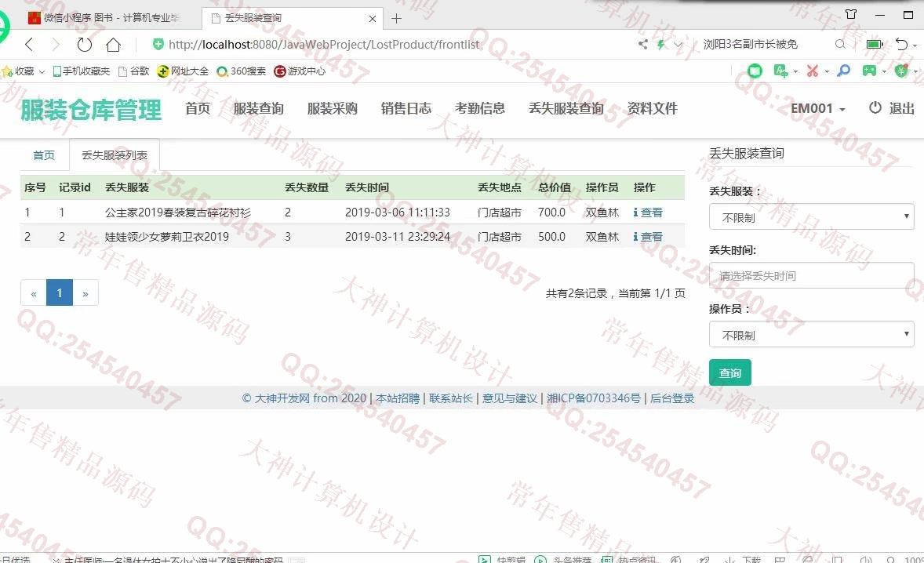View details of the first lost record
Image resolution: width=924 pixels, height=563 pixels.
coord(648,212)
